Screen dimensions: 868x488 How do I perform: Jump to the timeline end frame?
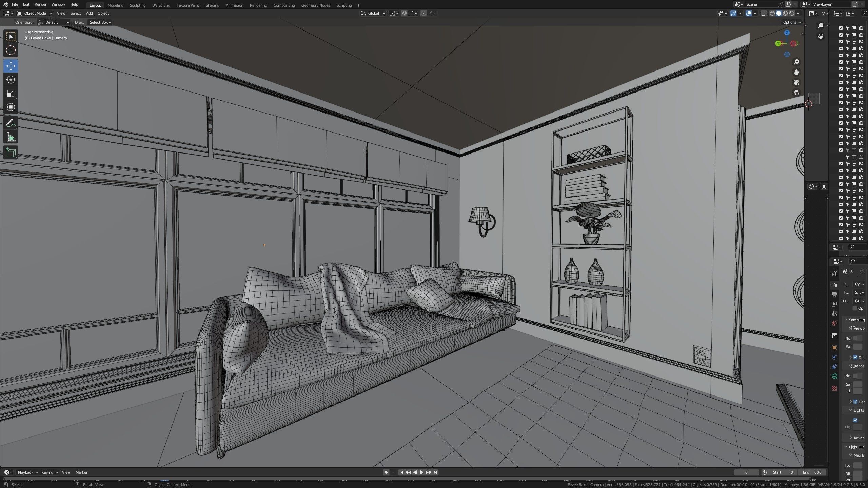(436, 472)
